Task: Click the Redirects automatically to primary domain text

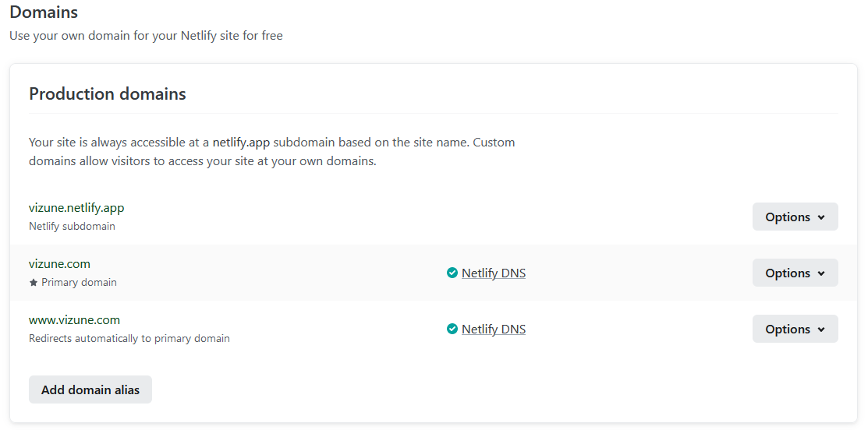Action: 129,339
